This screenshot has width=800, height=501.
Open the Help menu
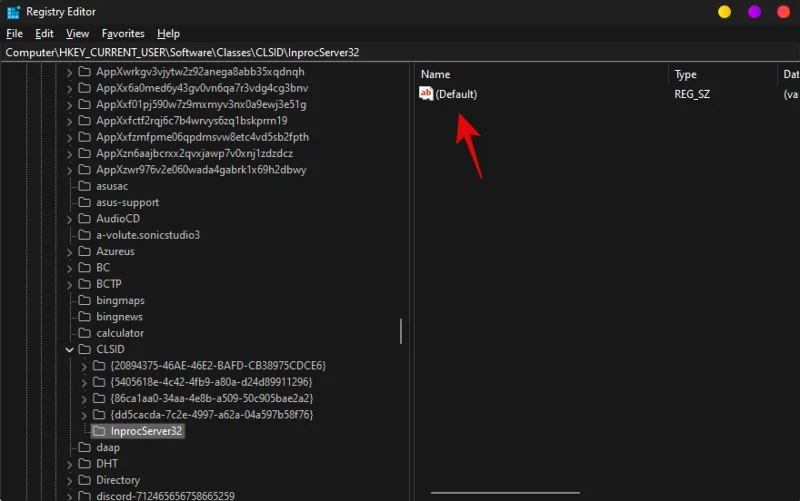168,34
